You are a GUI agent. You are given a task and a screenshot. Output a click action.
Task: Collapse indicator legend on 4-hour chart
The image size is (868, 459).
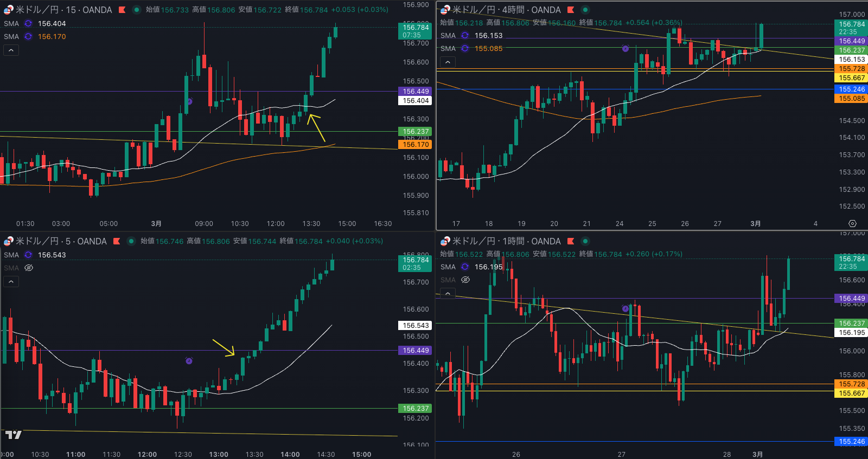pyautogui.click(x=448, y=62)
